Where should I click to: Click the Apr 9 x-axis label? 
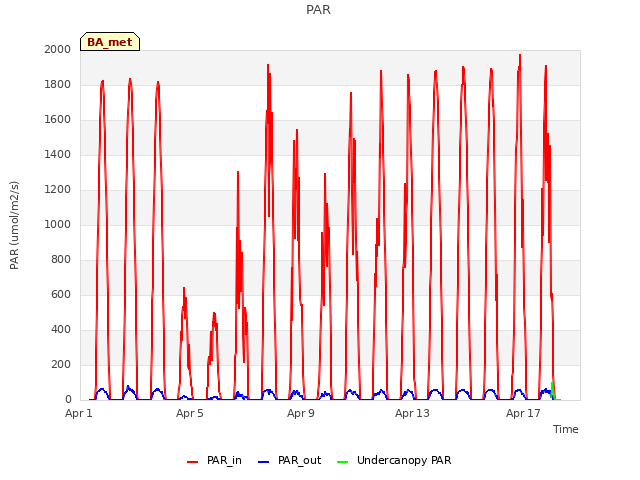point(301,413)
